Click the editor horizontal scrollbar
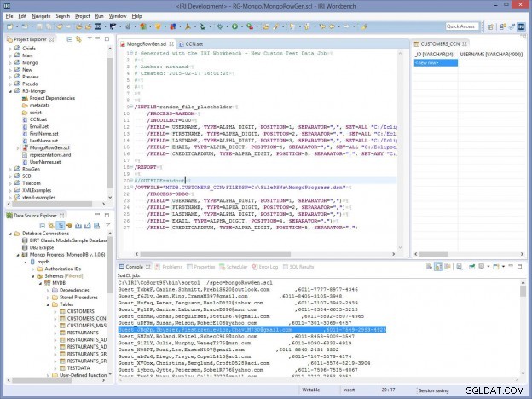Viewport: 532px width, 399px height. 216,254
